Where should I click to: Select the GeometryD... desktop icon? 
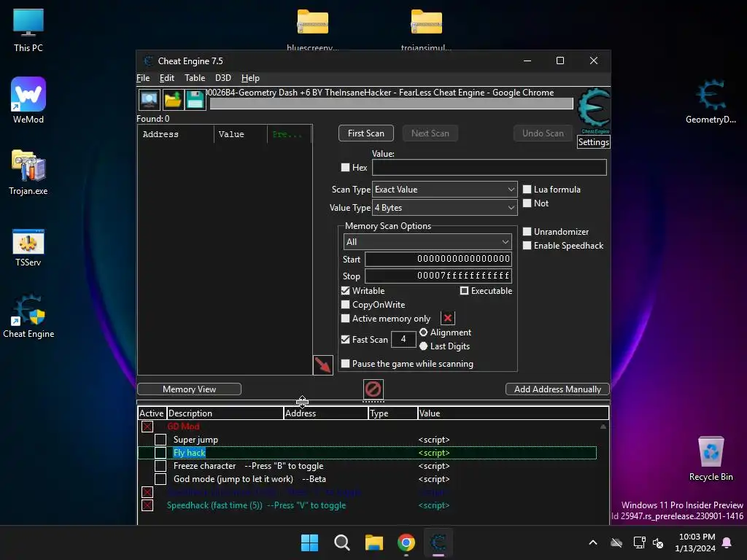click(711, 102)
